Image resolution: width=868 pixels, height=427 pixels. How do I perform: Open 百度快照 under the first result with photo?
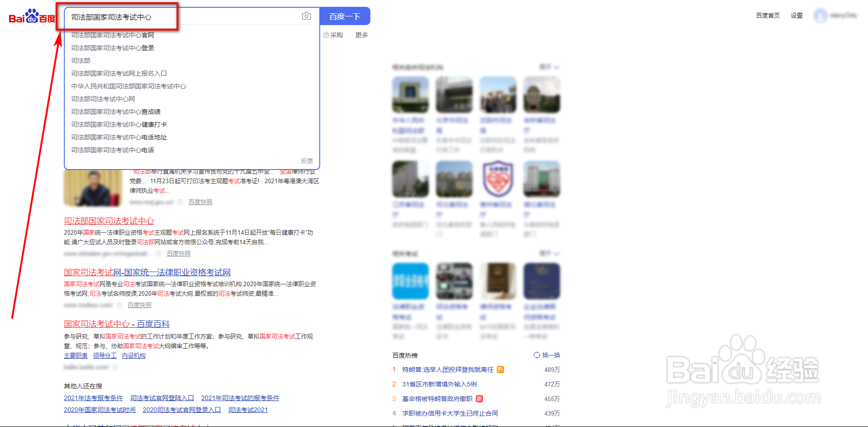pyautogui.click(x=201, y=202)
